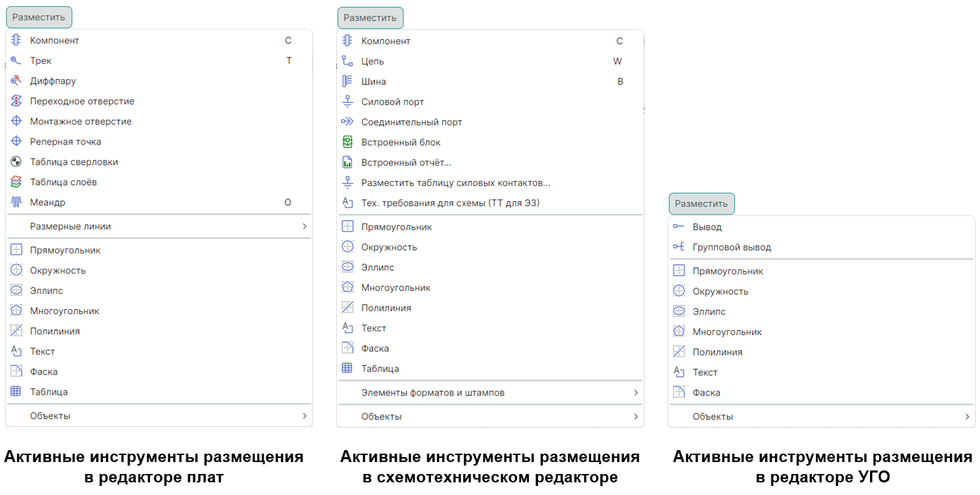Select the Групповой вывод icon
980x495 pixels.
(679, 247)
